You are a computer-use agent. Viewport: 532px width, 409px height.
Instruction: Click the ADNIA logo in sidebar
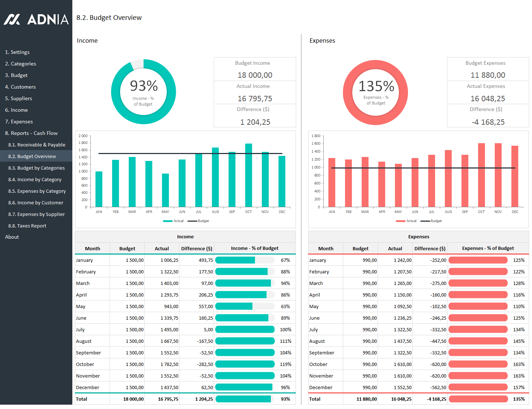point(36,19)
